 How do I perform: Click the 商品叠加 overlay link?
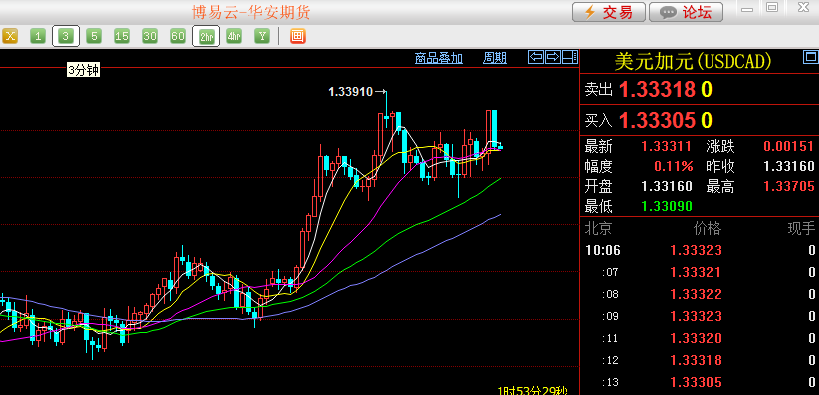[x=439, y=58]
